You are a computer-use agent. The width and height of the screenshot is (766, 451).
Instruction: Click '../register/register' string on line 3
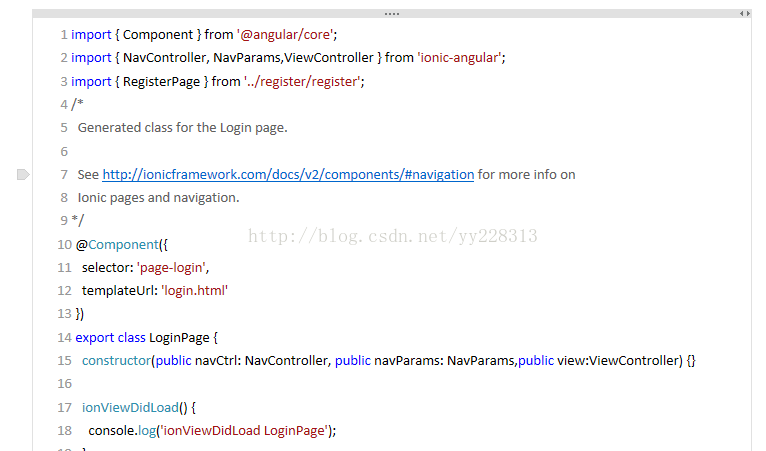pyautogui.click(x=302, y=81)
